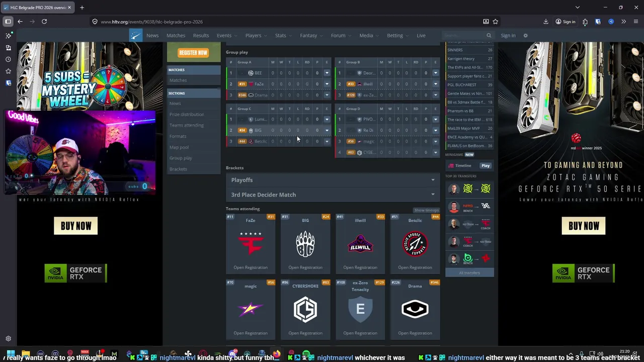
Task: Expand the FaZe row in Group A
Action: click(x=327, y=84)
